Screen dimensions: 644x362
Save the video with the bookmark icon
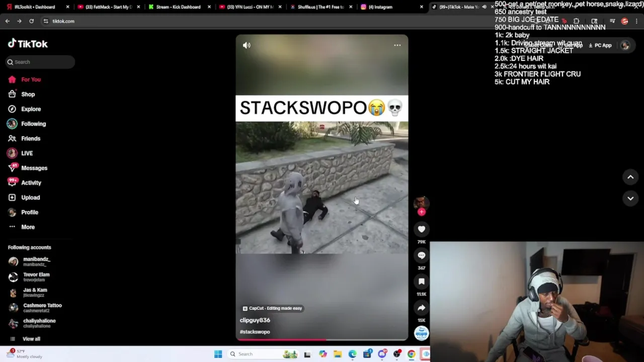tap(422, 282)
